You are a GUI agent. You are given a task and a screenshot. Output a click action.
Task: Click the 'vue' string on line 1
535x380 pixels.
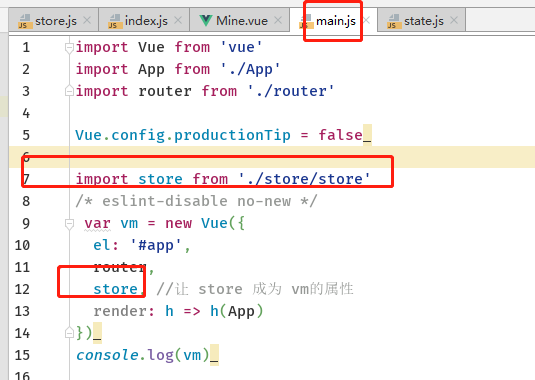242,47
